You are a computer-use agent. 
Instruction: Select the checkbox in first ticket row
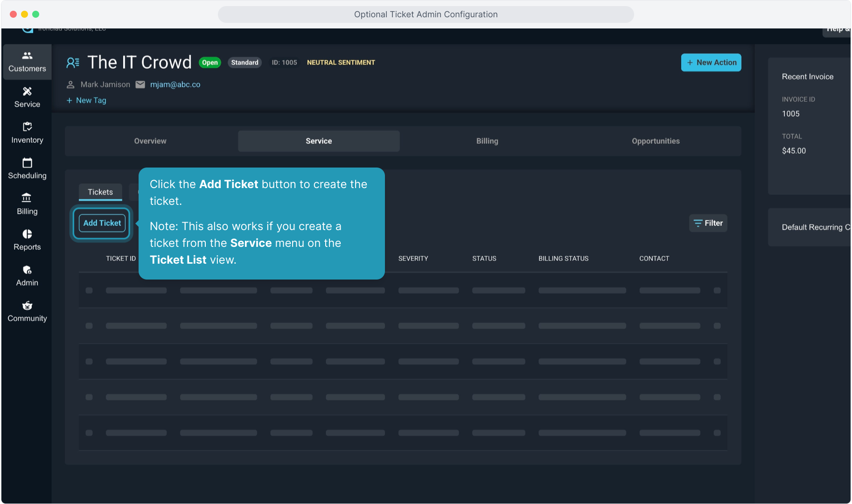pyautogui.click(x=89, y=290)
